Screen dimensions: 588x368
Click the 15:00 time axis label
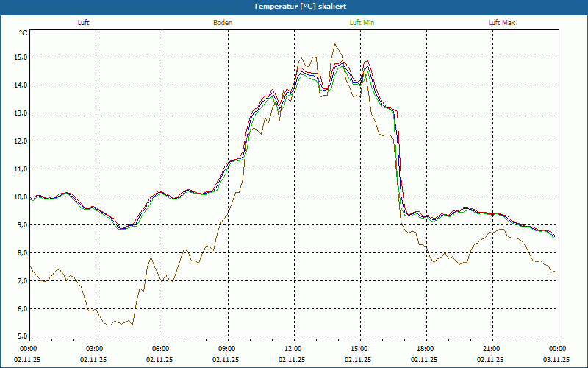click(359, 348)
